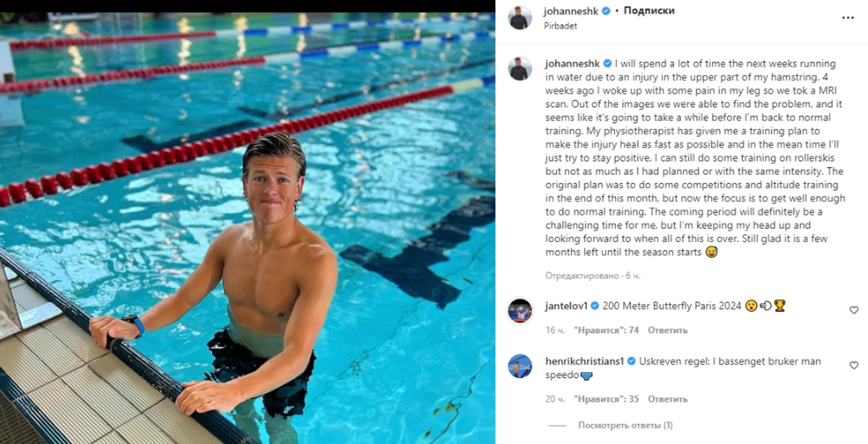Viewport: 868px width, 444px height.
Task: Click the johanneshk header profile avatar
Action: pos(520,18)
